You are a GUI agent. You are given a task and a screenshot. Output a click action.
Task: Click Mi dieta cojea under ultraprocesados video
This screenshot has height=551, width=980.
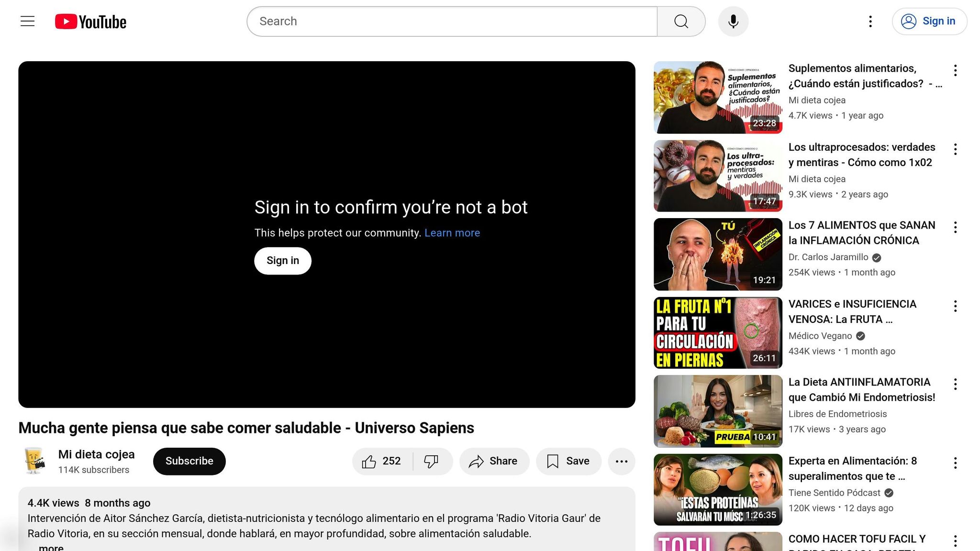pyautogui.click(x=817, y=179)
